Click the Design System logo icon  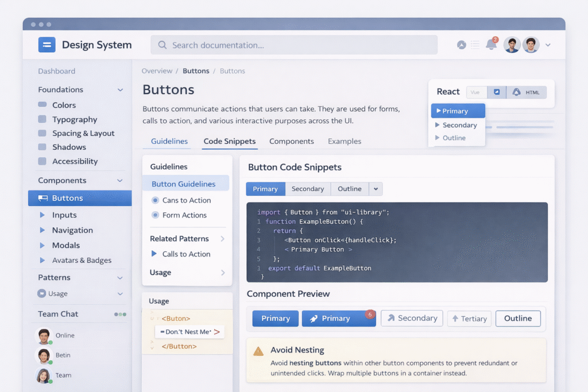(47, 44)
